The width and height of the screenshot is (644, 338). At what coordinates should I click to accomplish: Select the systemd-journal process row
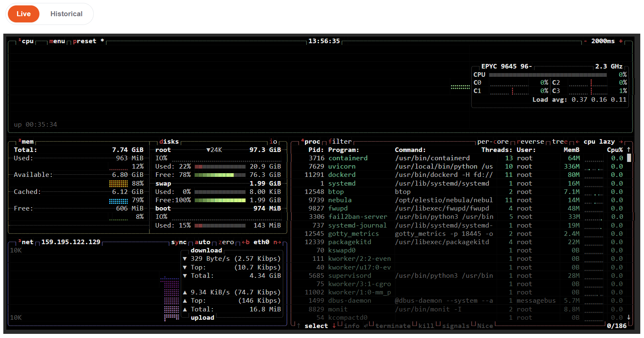[x=459, y=225]
